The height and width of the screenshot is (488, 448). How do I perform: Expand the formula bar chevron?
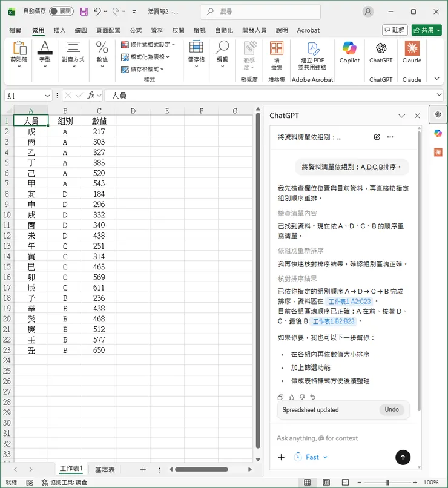tap(439, 94)
